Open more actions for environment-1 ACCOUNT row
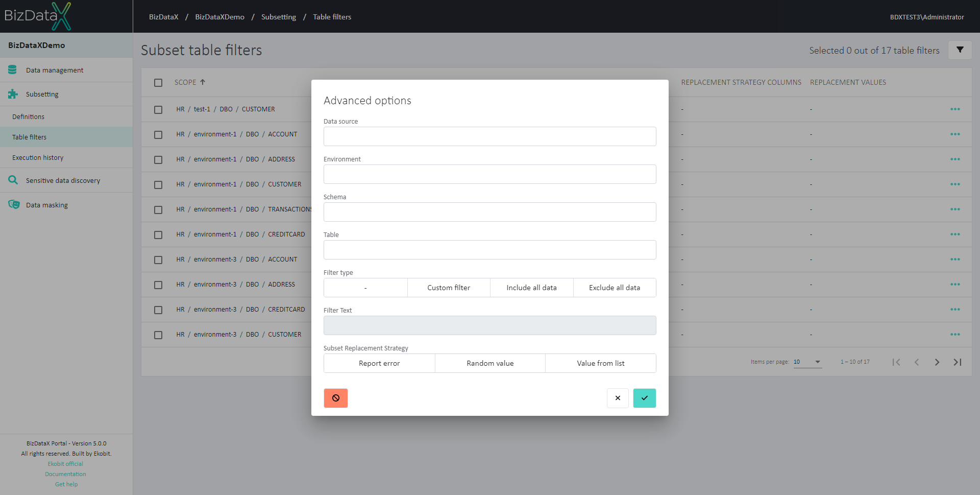The image size is (980, 495). pos(955,134)
